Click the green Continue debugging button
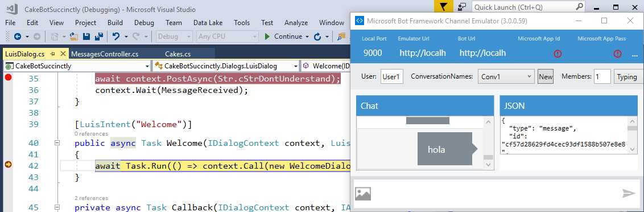 click(283, 36)
